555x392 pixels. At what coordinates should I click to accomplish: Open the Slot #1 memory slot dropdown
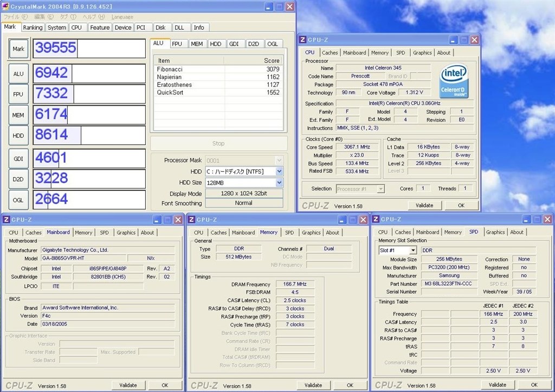(x=413, y=250)
